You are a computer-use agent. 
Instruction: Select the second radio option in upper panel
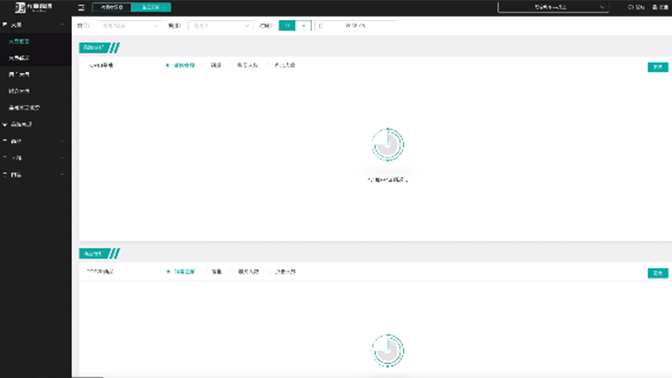(205, 65)
